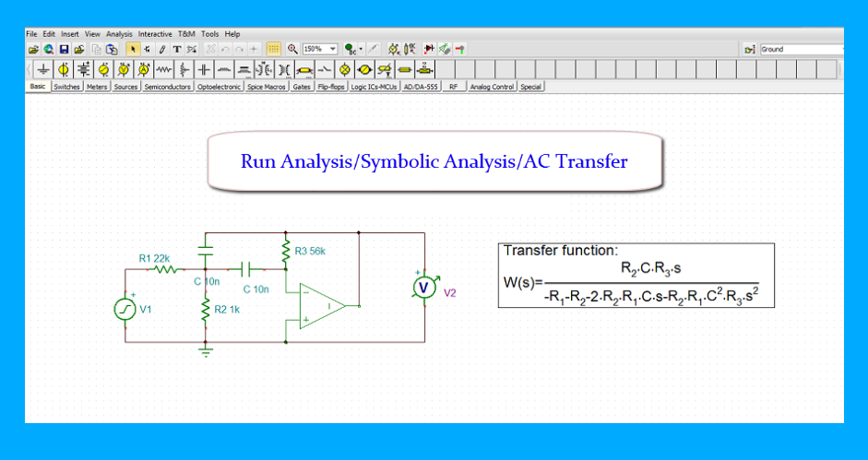Choose the Voltmeter component icon

point(124,70)
